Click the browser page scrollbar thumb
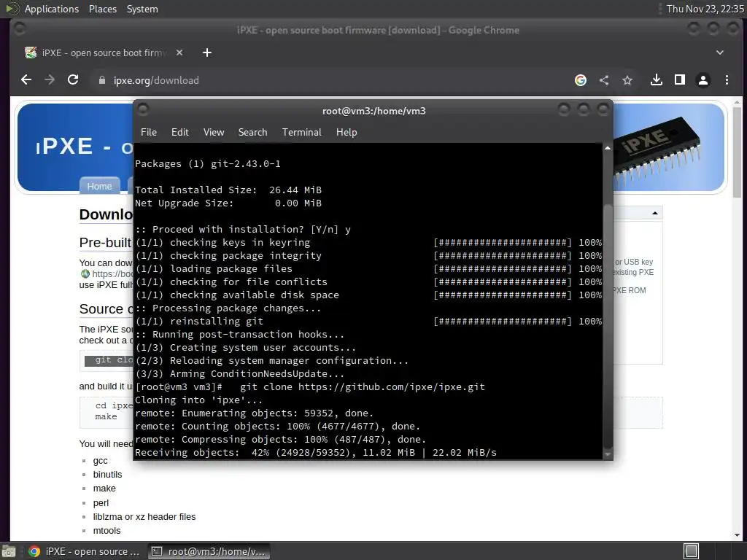 click(x=737, y=152)
